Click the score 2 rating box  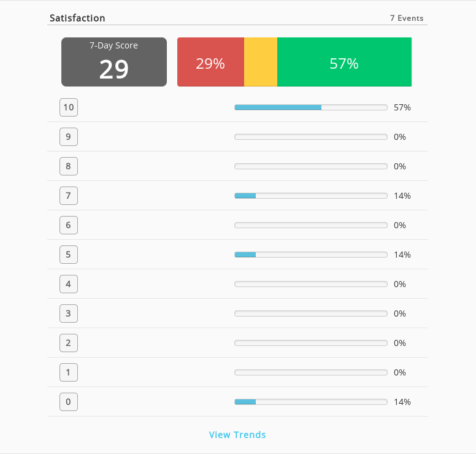(x=69, y=343)
